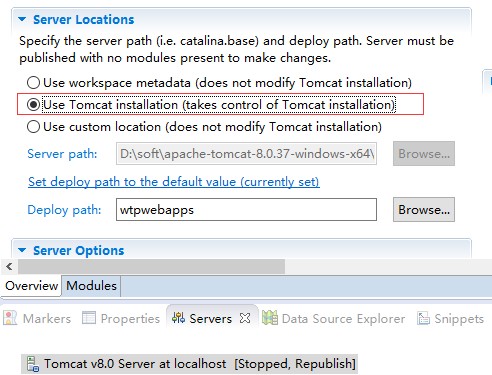Viewport: 492px width, 375px height.
Task: Close the Servers view with X icon
Action: [x=245, y=318]
